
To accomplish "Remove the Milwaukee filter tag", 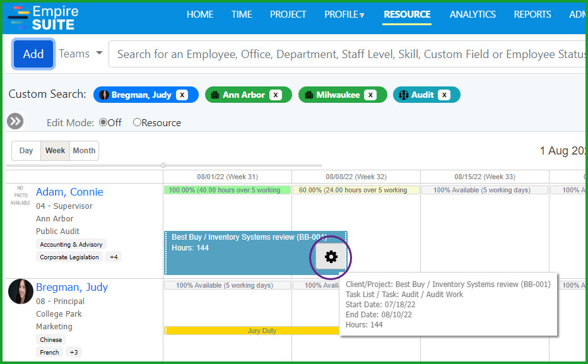I will click(371, 95).
